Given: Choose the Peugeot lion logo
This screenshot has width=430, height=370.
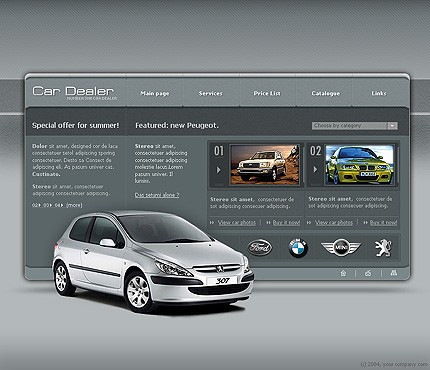Looking at the screenshot, I should click(x=383, y=248).
